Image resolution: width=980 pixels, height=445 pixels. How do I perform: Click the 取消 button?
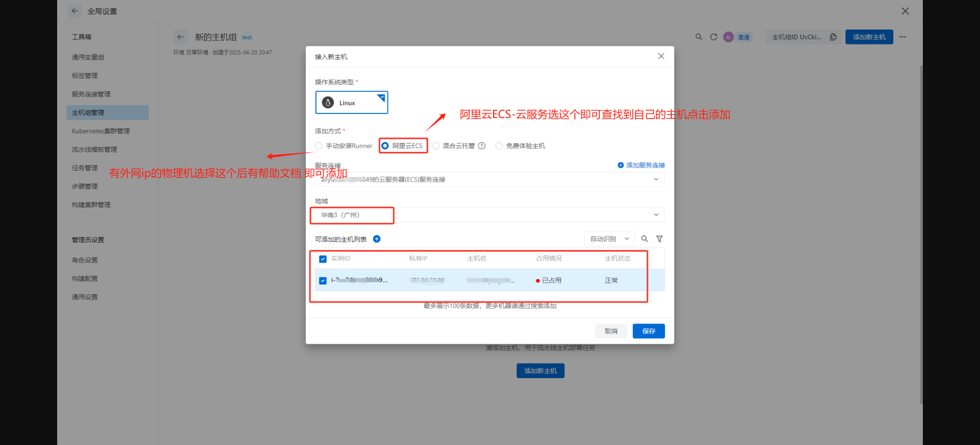click(x=611, y=331)
